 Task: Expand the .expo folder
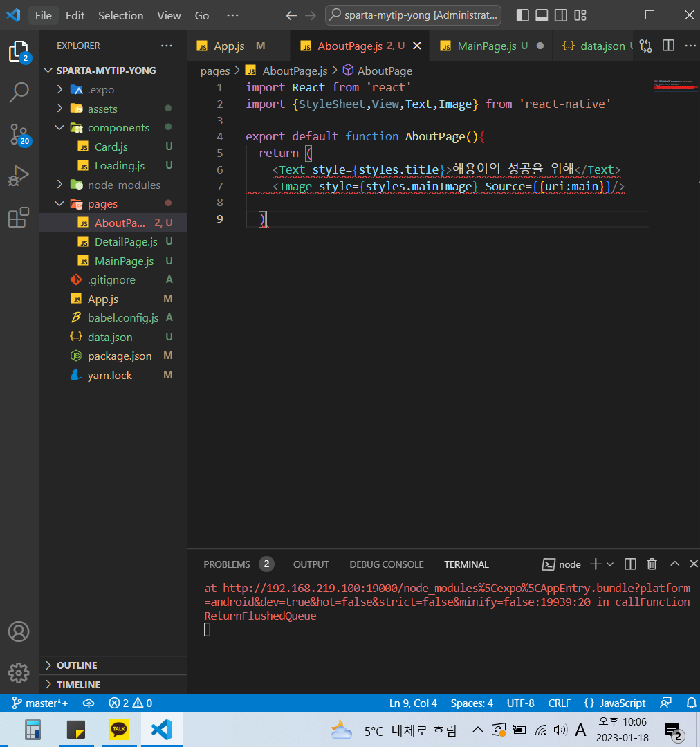pos(113,89)
